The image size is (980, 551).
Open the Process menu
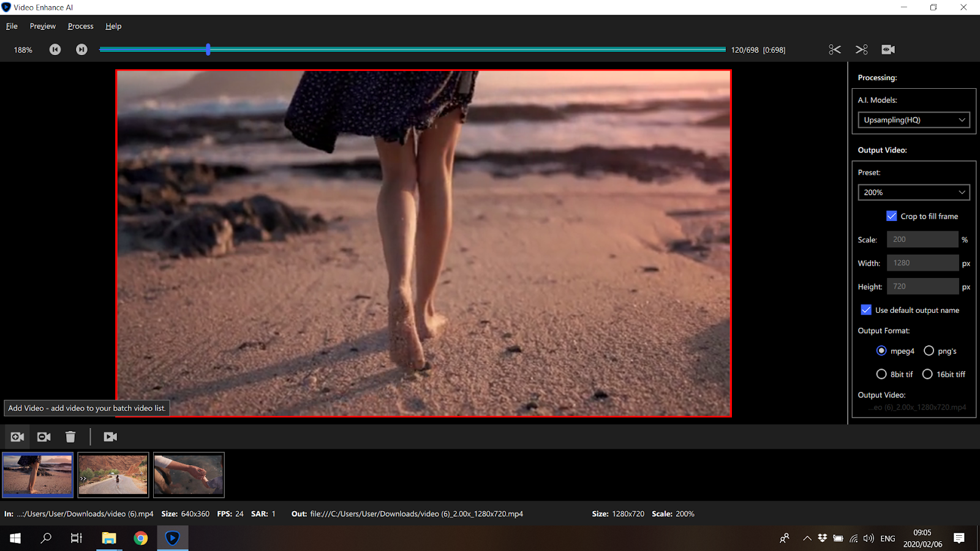click(80, 26)
